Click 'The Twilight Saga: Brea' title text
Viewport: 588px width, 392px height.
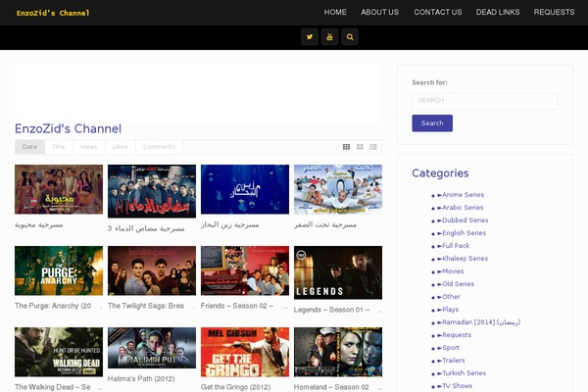146,306
